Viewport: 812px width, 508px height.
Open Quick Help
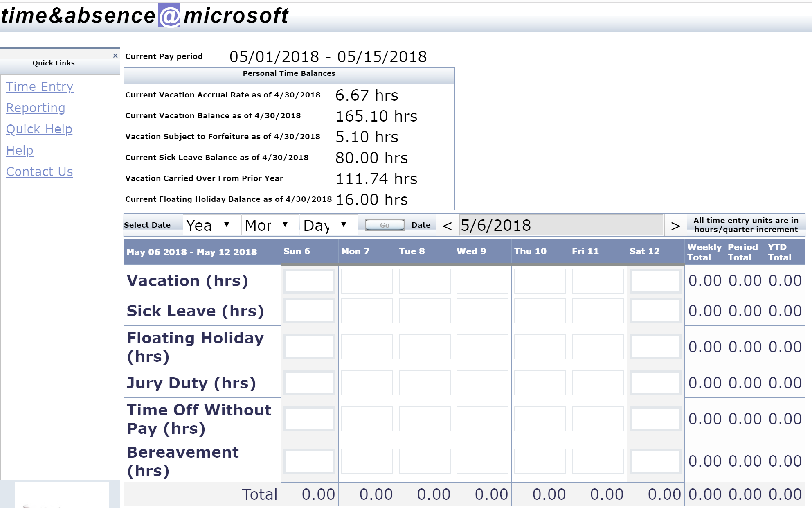pos(39,129)
